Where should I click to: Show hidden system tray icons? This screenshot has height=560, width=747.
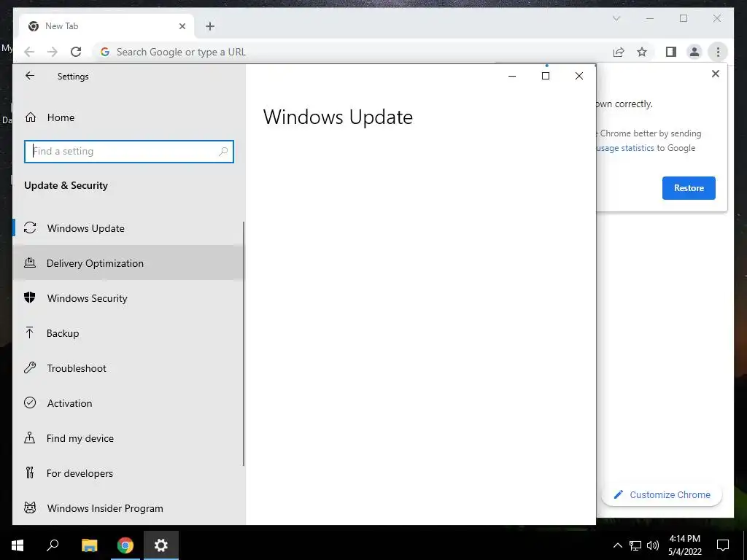click(x=617, y=545)
